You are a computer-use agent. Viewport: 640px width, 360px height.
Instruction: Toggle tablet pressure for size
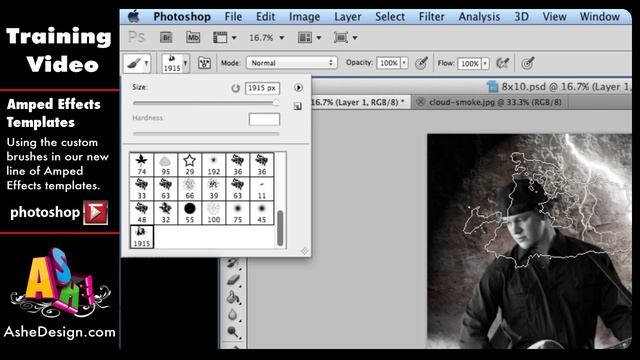tap(528, 63)
